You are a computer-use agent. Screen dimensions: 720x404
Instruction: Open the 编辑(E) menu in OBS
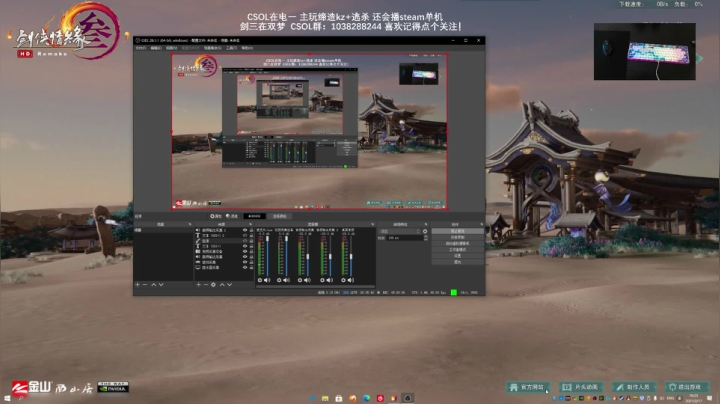click(x=156, y=48)
